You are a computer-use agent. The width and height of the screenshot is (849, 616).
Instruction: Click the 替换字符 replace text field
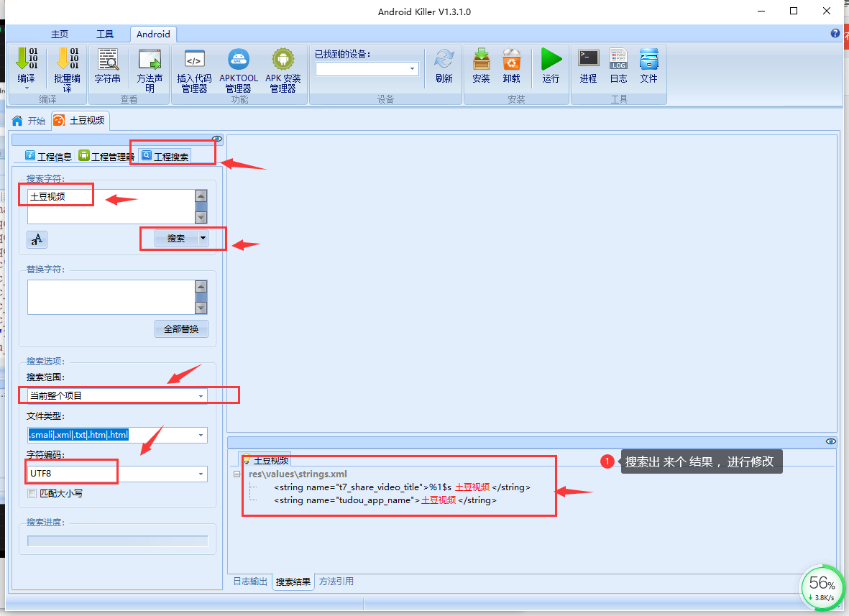tap(111, 297)
